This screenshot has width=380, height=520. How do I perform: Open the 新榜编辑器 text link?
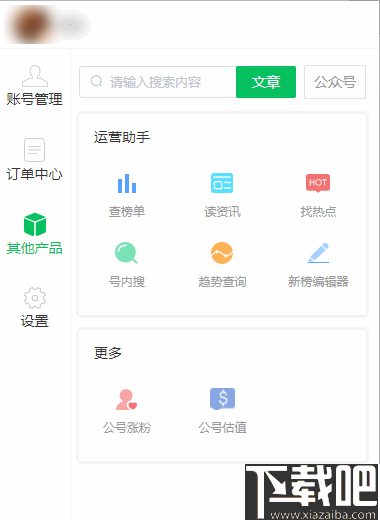click(x=318, y=282)
